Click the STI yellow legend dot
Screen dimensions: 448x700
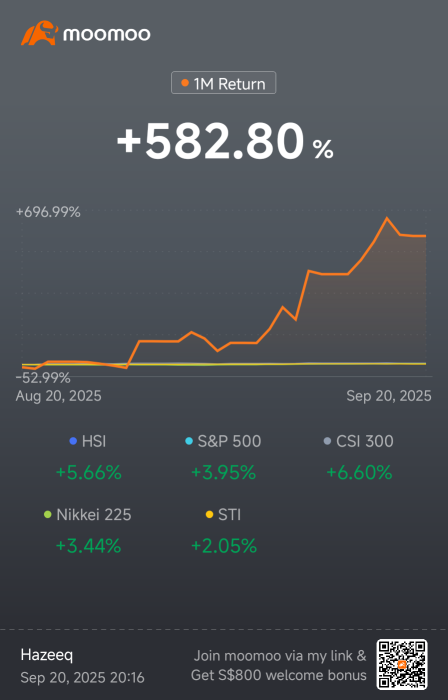pos(209,515)
